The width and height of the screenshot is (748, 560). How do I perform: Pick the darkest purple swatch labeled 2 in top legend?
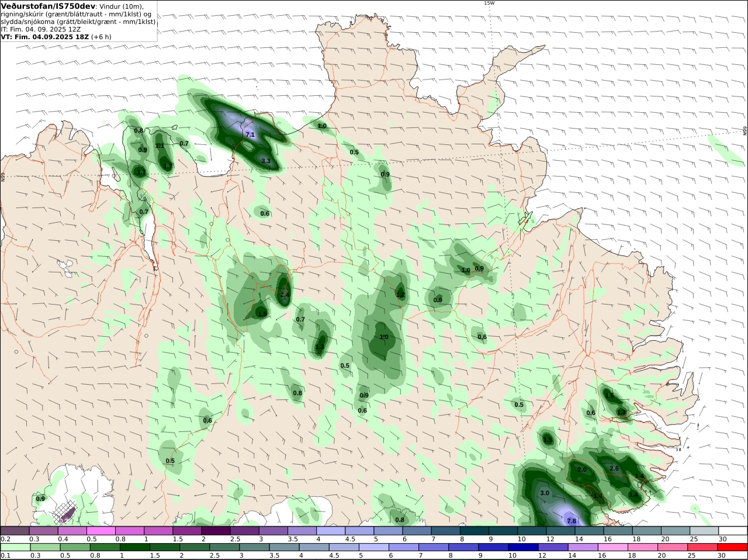pyautogui.click(x=216, y=531)
